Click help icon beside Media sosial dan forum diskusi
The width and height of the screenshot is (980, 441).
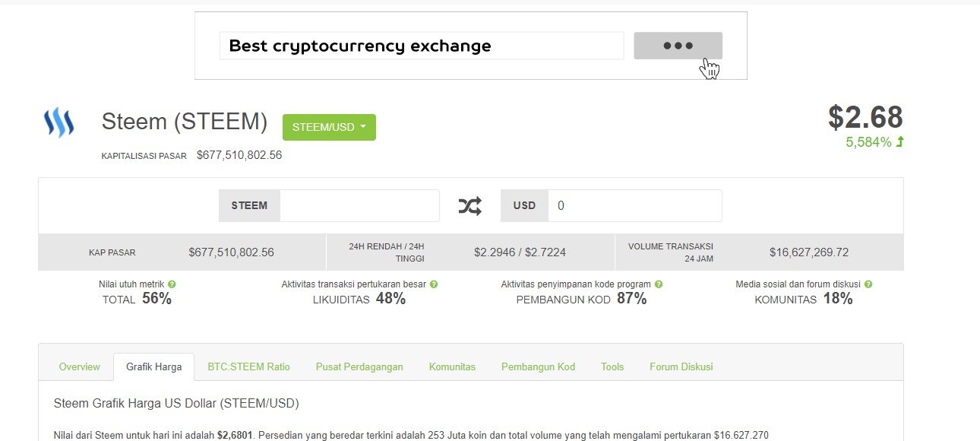click(868, 284)
